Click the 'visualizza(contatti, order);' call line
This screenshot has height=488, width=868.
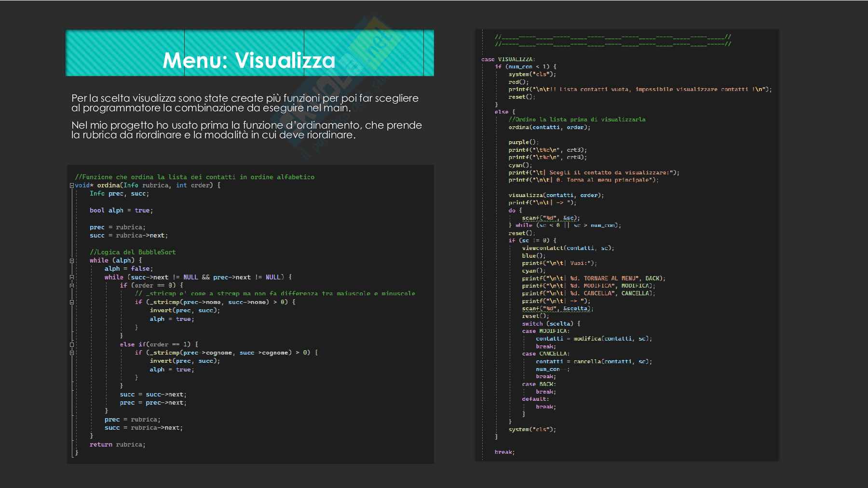[x=556, y=195]
